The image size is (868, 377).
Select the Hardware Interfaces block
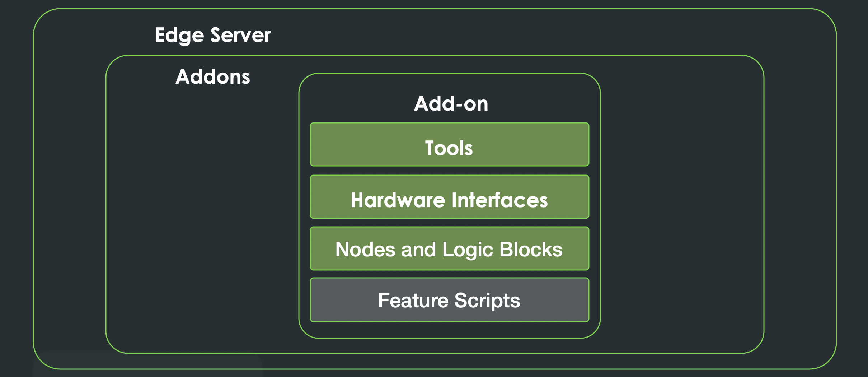[x=449, y=197]
